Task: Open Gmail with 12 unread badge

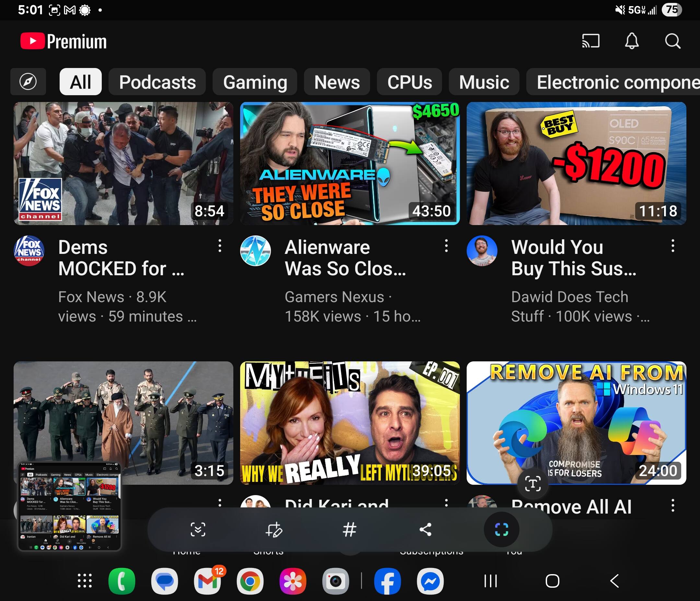Action: tap(207, 581)
